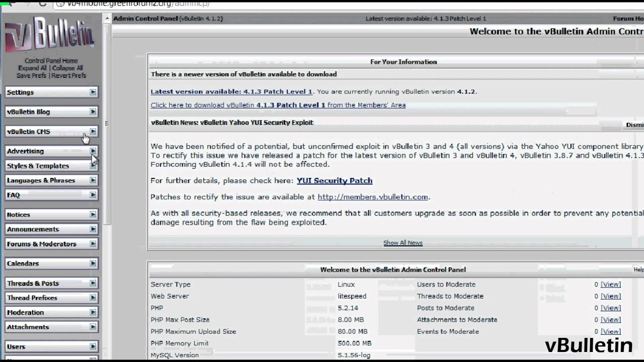This screenshot has height=362, width=644.
Task: Expand the Users section arrow
Action: [93, 346]
